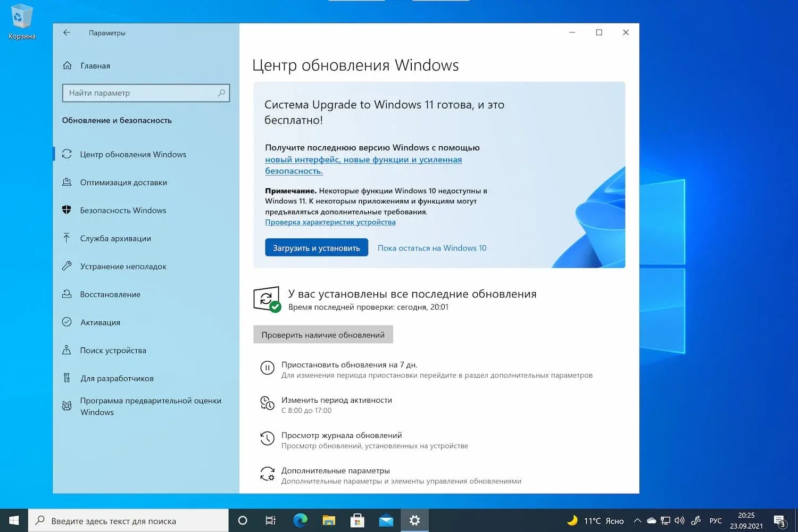Switch input language РУС

pyautogui.click(x=716, y=520)
